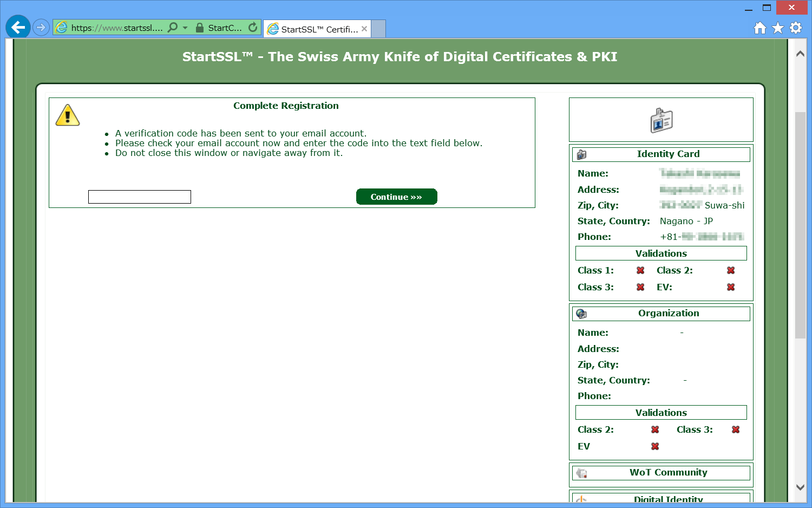The image size is (812, 508).
Task: Refresh the page with reload icon
Action: click(x=253, y=27)
